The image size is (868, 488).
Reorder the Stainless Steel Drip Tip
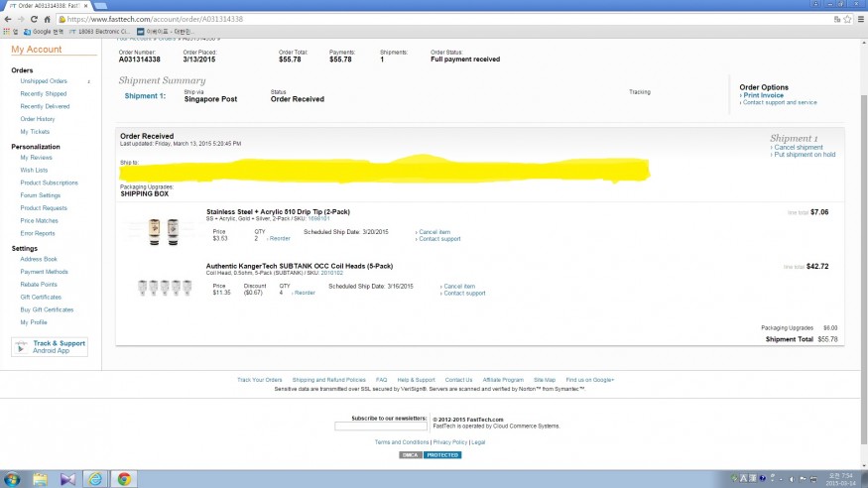280,238
